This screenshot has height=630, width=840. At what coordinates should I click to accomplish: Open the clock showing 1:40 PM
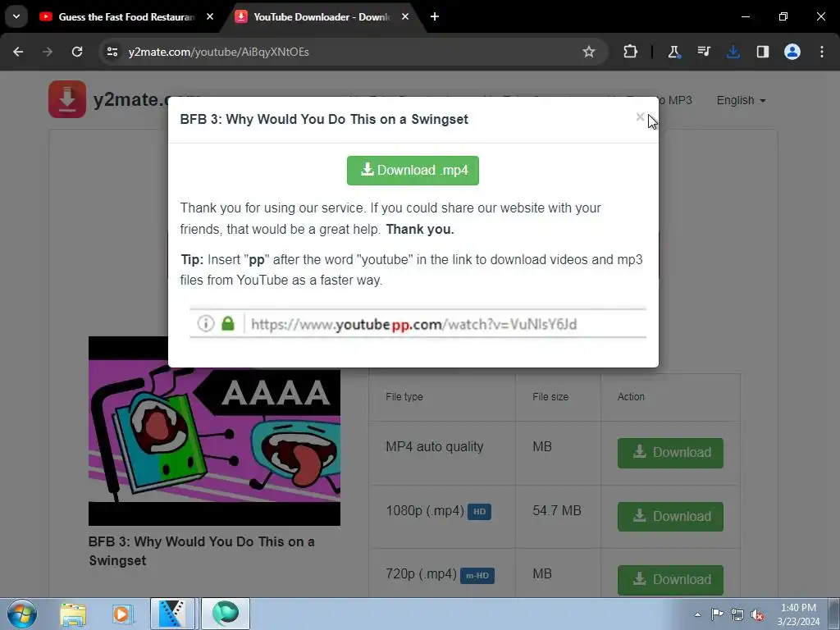[798, 614]
